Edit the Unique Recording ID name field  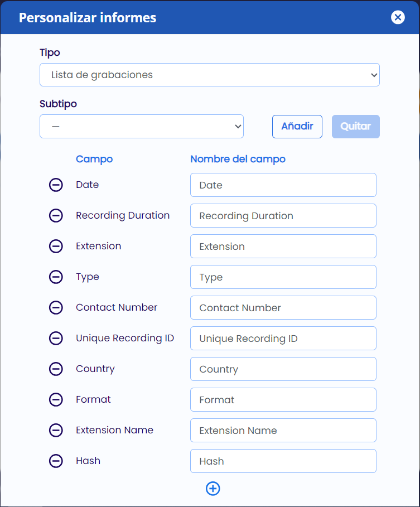coord(283,338)
